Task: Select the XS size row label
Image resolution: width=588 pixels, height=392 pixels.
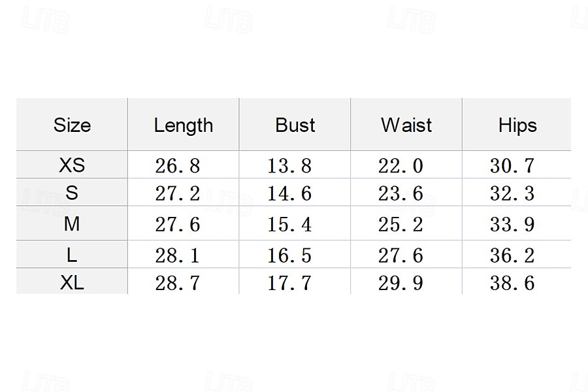Action: tap(72, 165)
